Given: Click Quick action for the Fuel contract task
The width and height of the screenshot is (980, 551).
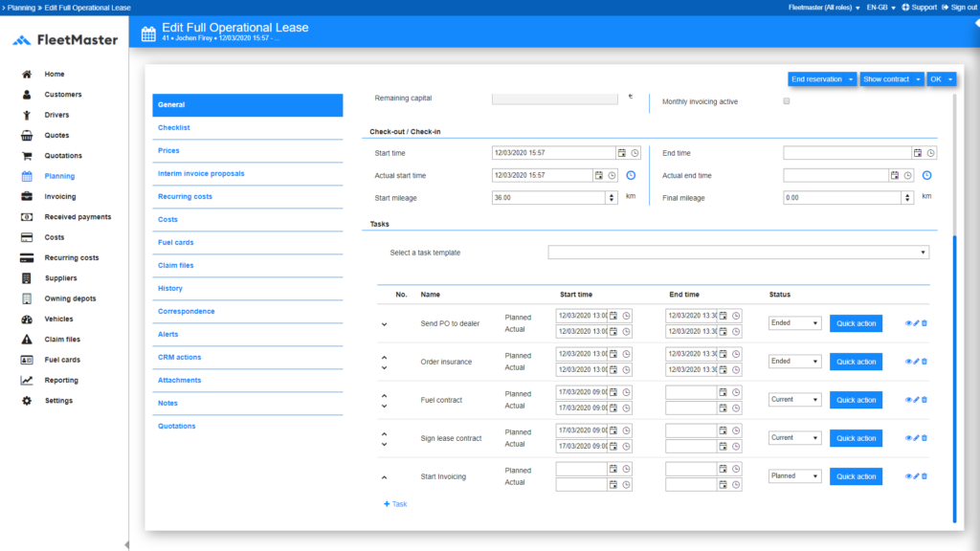Looking at the screenshot, I should click(856, 400).
